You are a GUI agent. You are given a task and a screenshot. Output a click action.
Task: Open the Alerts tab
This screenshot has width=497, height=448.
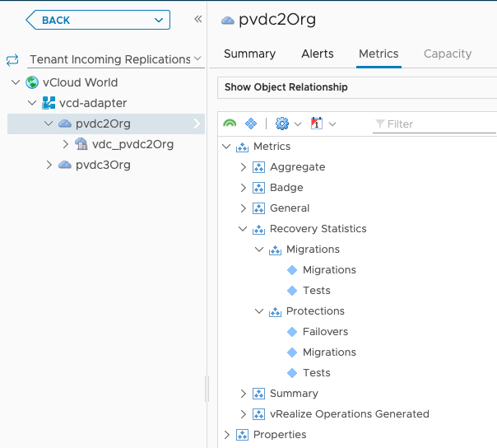317,54
